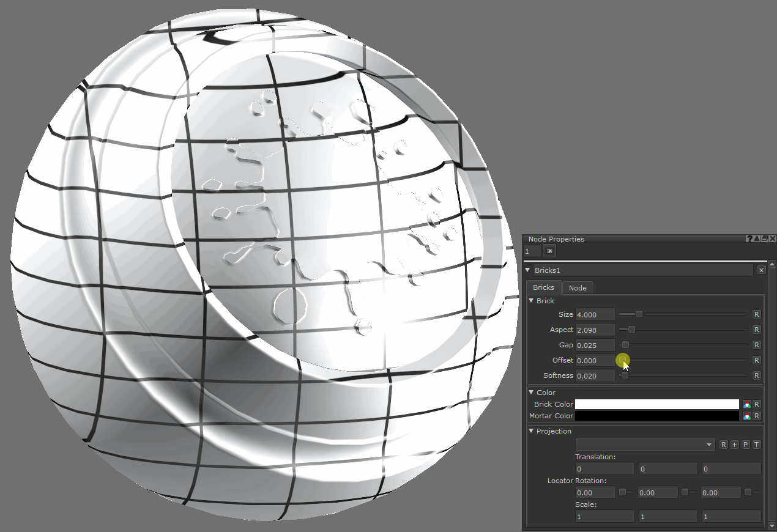Screen dimensions: 777x532
Task: Reset the Softness value with R
Action: 757,375
